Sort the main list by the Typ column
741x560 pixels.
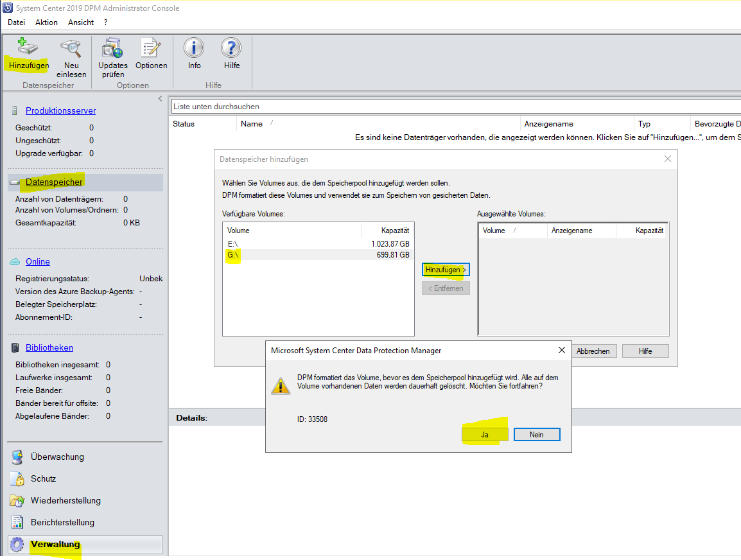click(x=644, y=124)
